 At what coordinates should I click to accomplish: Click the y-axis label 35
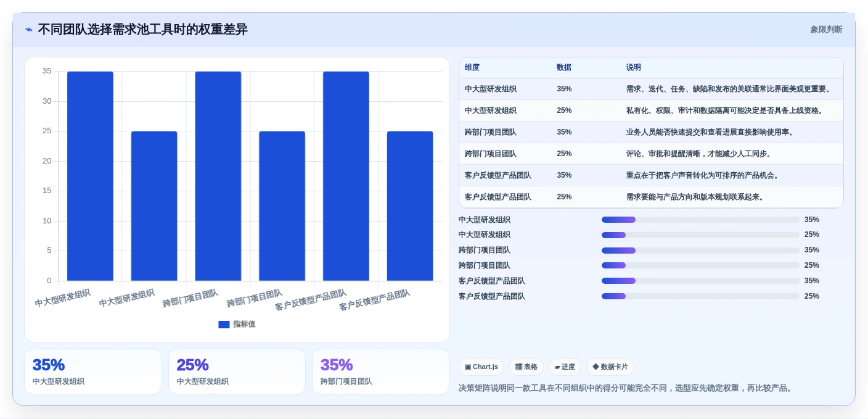(x=47, y=71)
